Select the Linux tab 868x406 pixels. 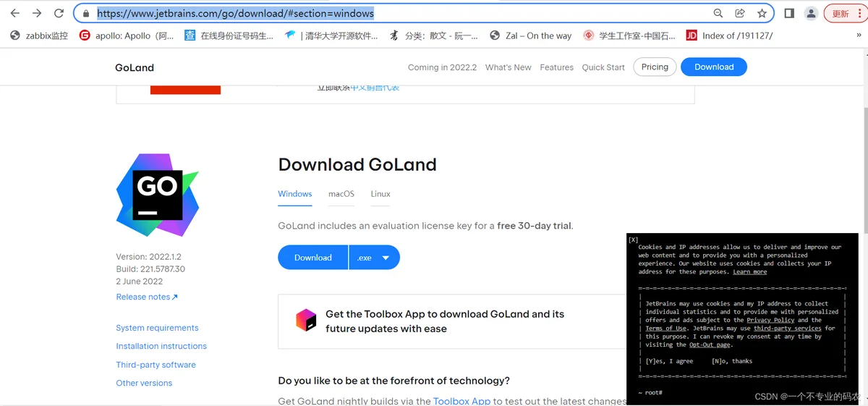pos(380,194)
